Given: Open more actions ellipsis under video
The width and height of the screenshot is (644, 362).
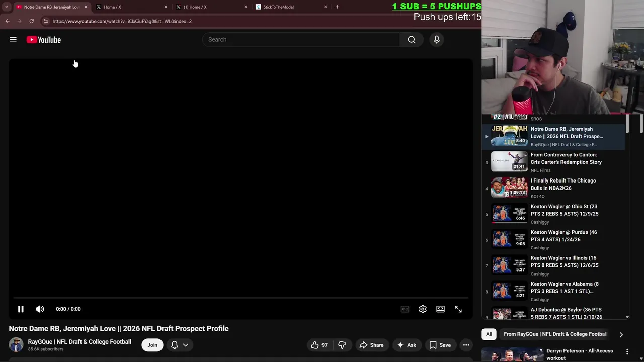Looking at the screenshot, I should click(466, 345).
